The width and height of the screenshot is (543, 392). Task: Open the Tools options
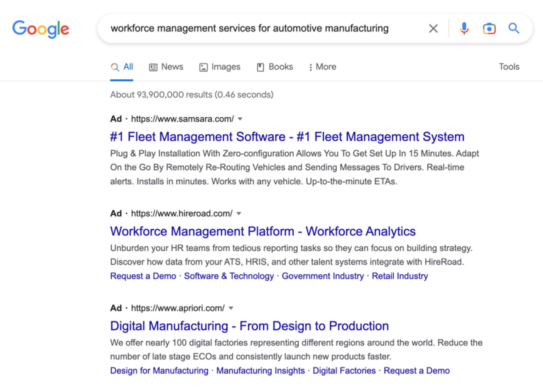pos(509,67)
